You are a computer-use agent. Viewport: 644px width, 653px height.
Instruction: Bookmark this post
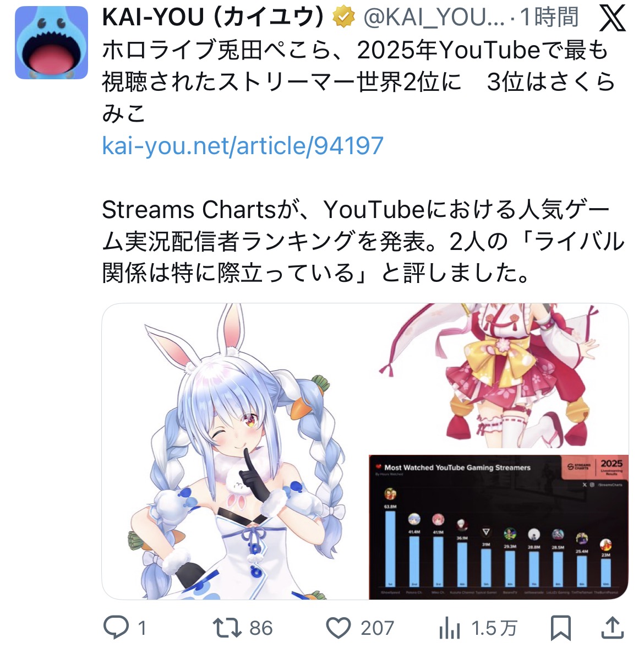coord(560,628)
